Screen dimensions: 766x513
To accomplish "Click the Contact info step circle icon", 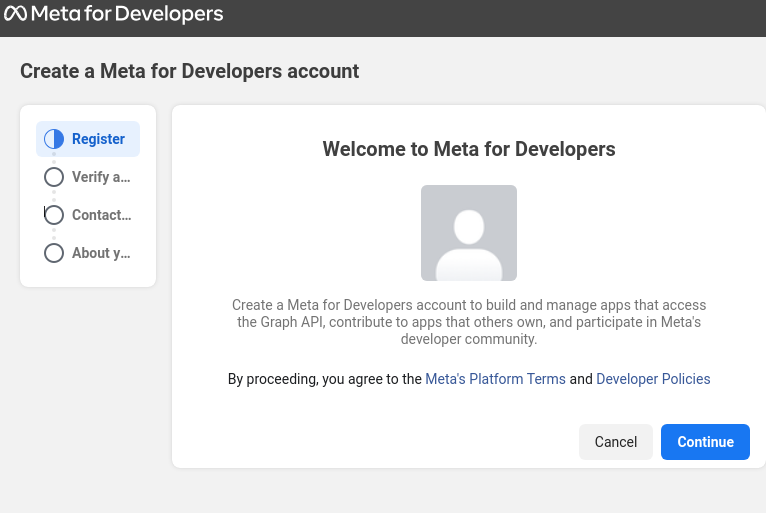I will (x=54, y=215).
